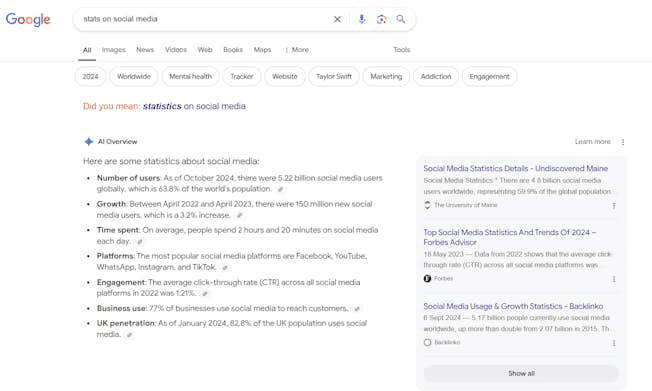
Task: Open the citation link icon after Business use
Action: coord(357,309)
